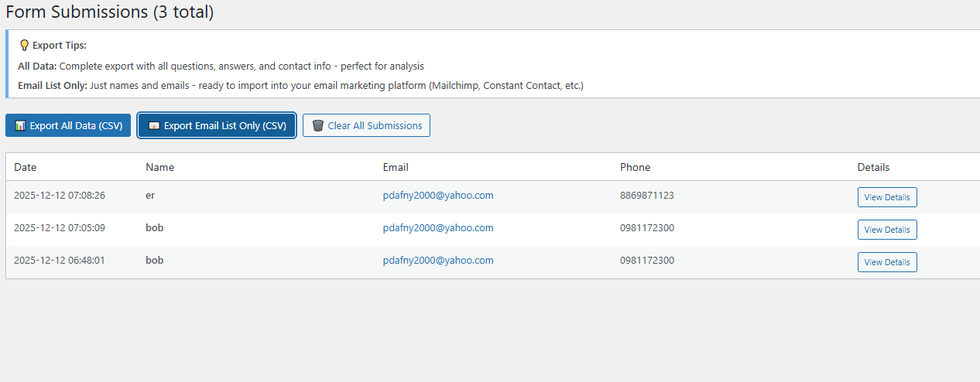This screenshot has height=382, width=980.
Task: Export email list only as CSV
Action: (x=217, y=126)
